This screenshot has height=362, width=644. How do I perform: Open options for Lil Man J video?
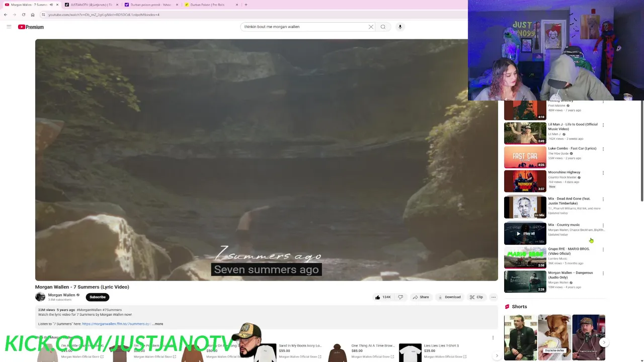tap(603, 125)
